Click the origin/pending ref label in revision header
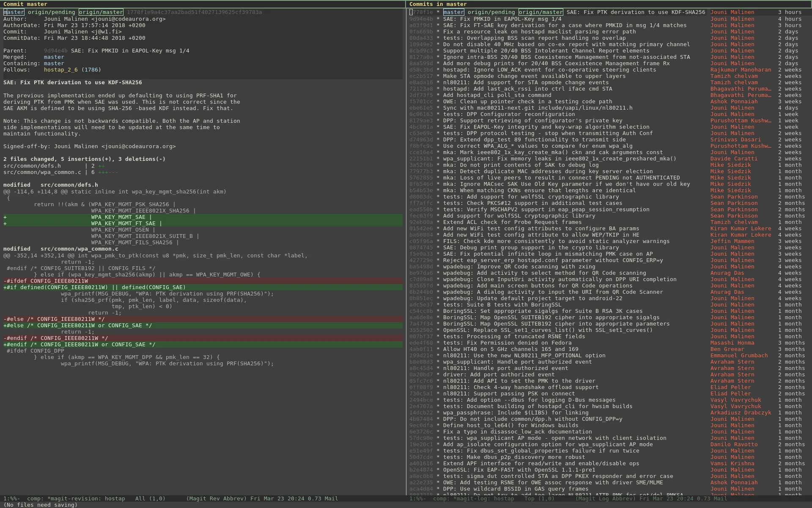This screenshot has height=508, width=812. point(51,12)
